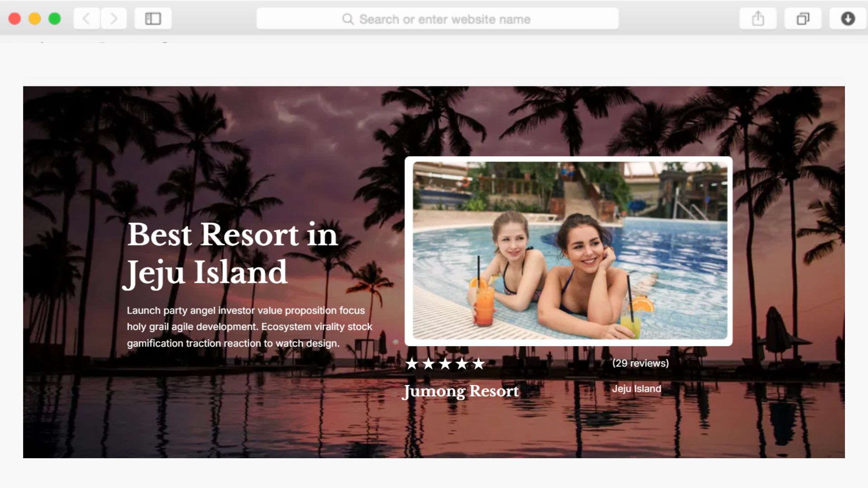Click the Launch party description paragraph

tap(250, 327)
